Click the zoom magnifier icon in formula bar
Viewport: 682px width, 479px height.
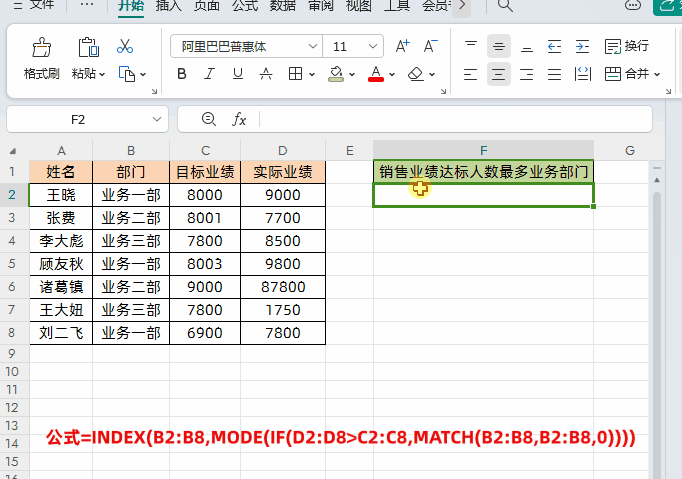click(209, 119)
